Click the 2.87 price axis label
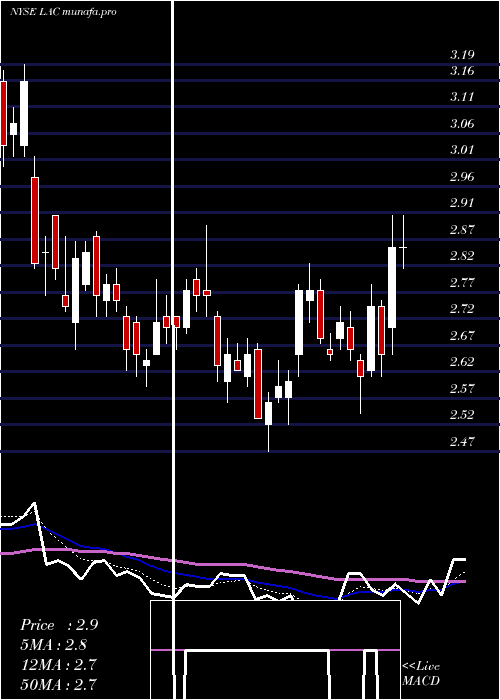 [462, 230]
